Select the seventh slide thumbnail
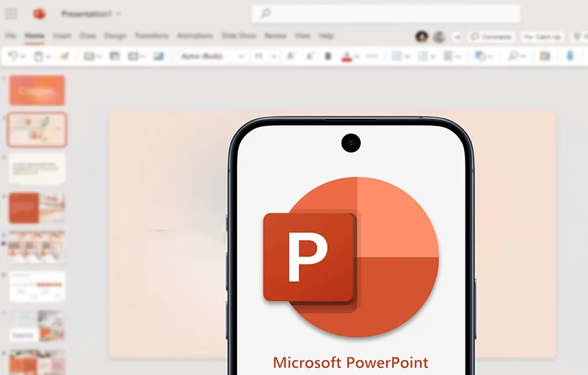This screenshot has height=375, width=588. point(37,325)
